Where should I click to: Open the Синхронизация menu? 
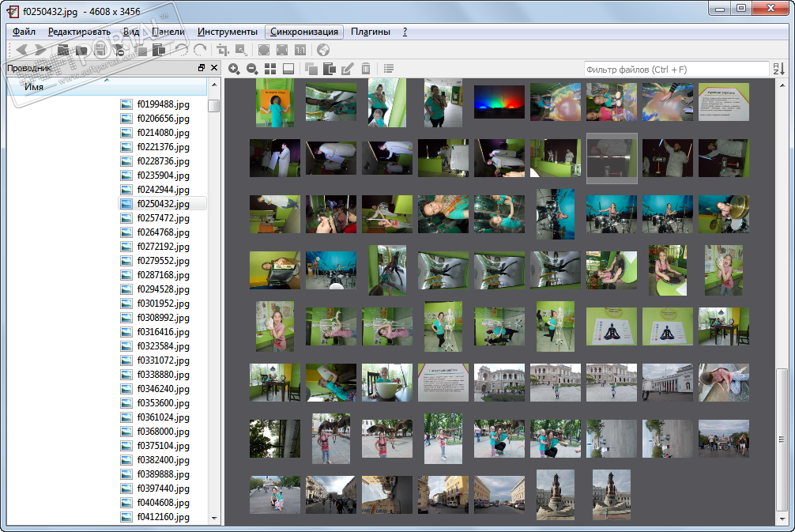click(304, 32)
